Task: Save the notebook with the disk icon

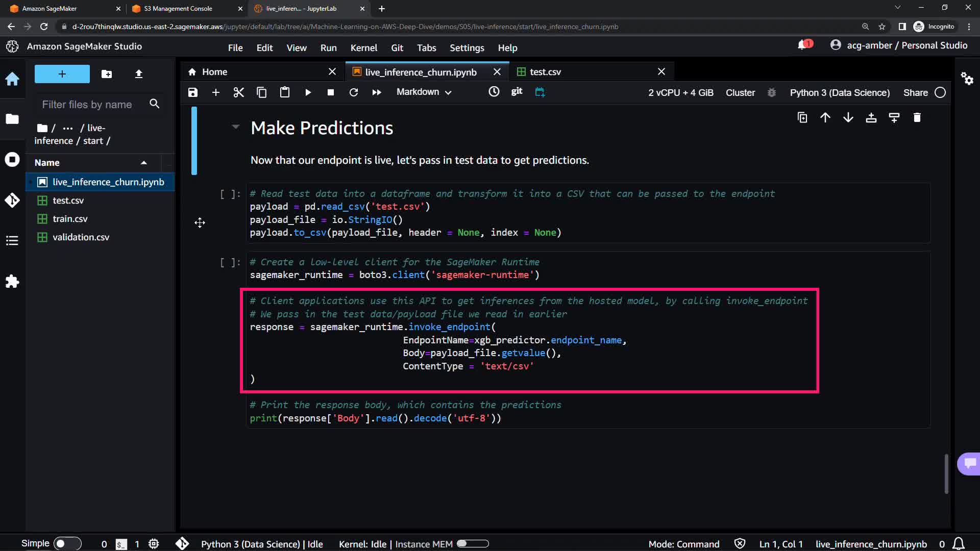Action: (192, 92)
